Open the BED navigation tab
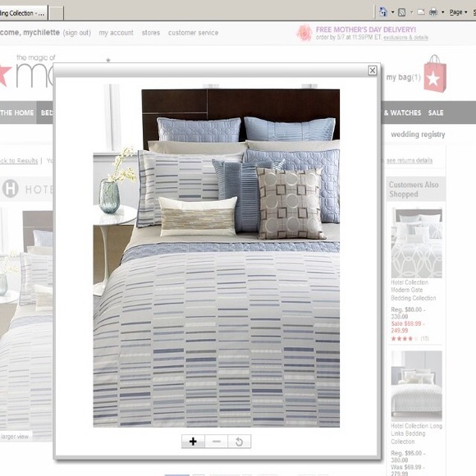The image size is (476, 476). coord(46,112)
